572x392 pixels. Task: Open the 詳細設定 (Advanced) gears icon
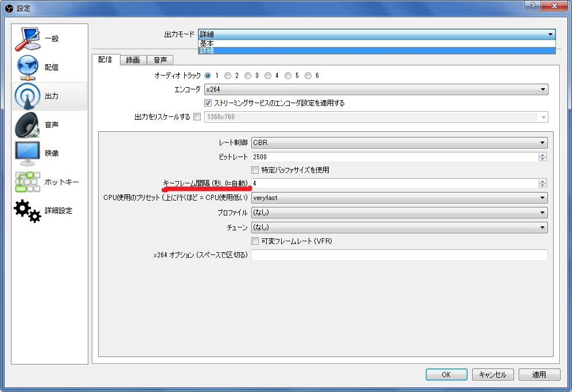point(28,210)
